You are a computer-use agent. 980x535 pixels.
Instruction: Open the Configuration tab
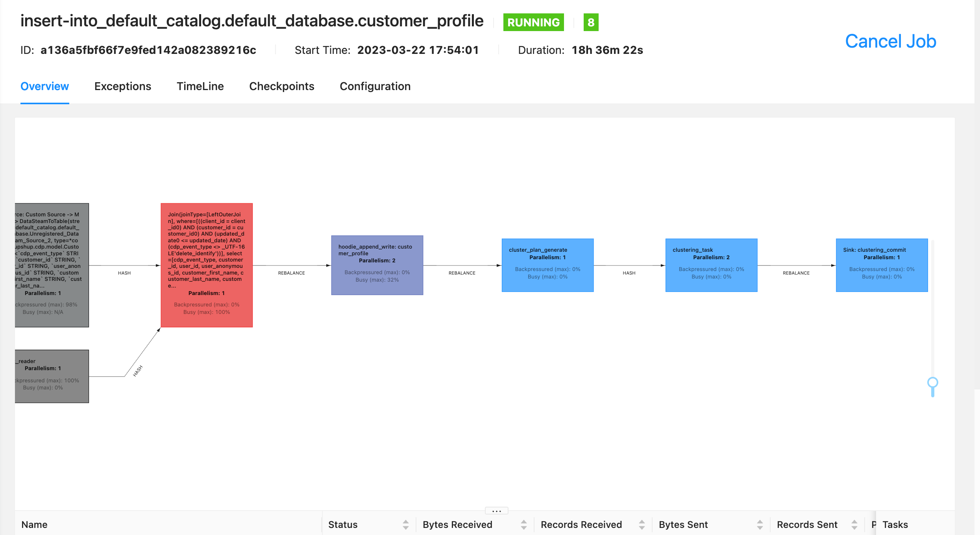[375, 86]
